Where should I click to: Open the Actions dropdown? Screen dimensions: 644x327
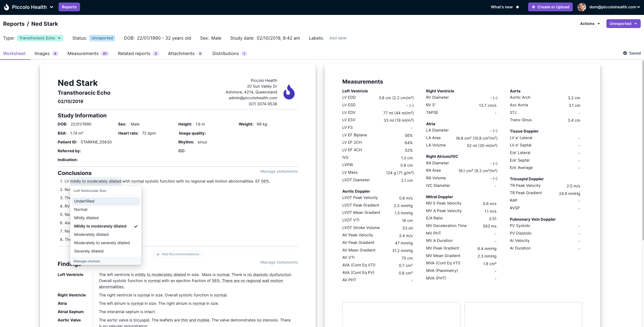[x=590, y=23]
